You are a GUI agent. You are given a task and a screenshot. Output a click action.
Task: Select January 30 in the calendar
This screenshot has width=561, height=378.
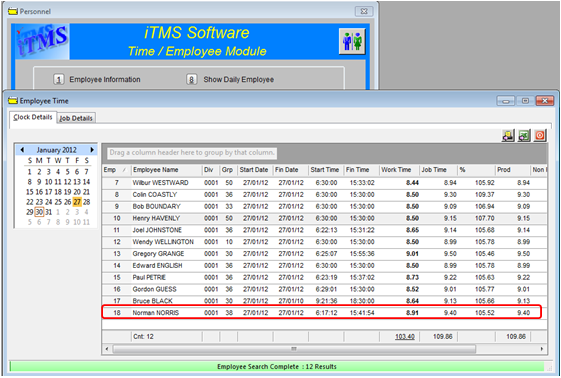pos(39,212)
